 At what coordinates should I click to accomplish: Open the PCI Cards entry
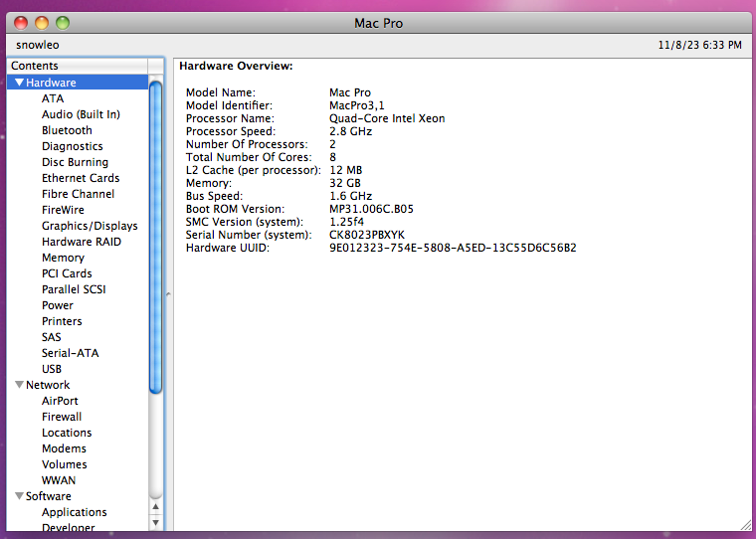point(67,273)
